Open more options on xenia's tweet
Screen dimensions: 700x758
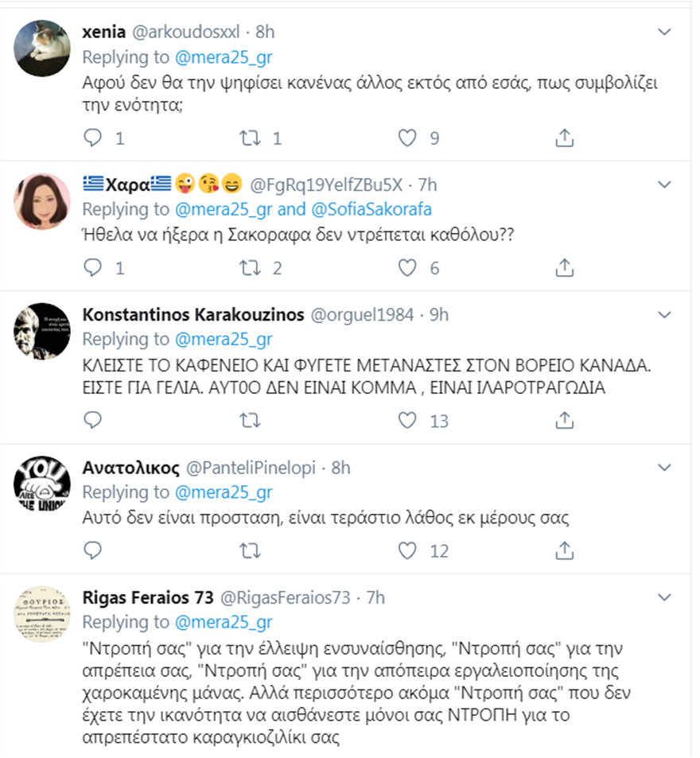tap(666, 31)
